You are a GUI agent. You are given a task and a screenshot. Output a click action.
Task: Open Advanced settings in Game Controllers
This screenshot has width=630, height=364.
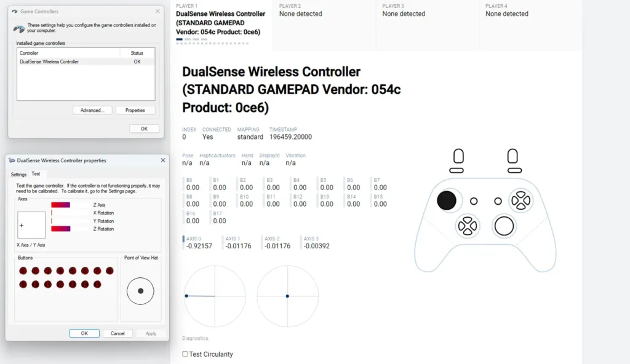click(92, 110)
